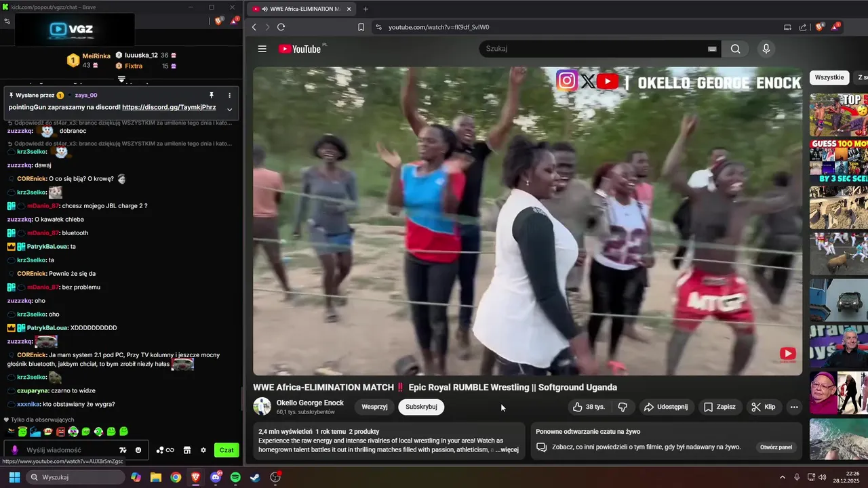This screenshot has height=488, width=868.
Task: Click the YouTube logo to go home
Action: click(300, 49)
